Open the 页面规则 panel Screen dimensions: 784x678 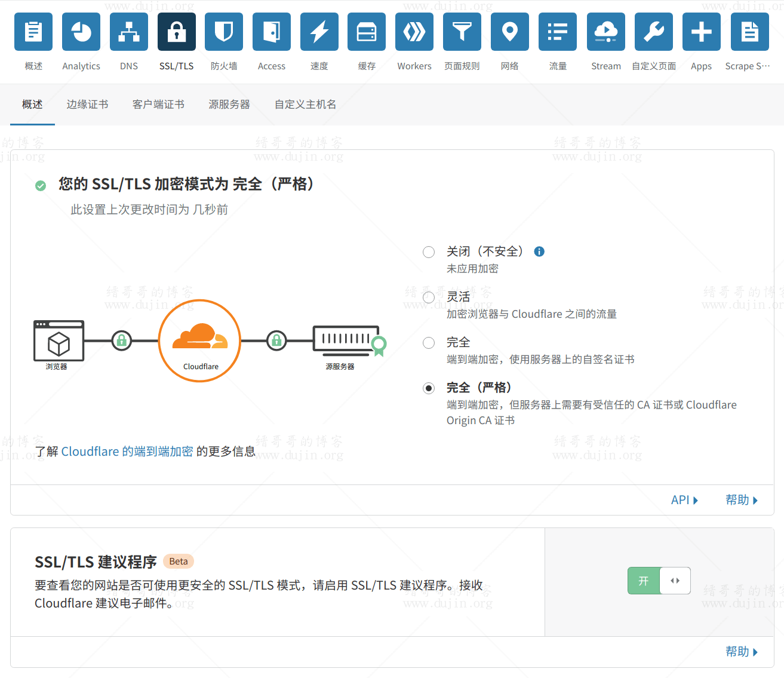462,31
